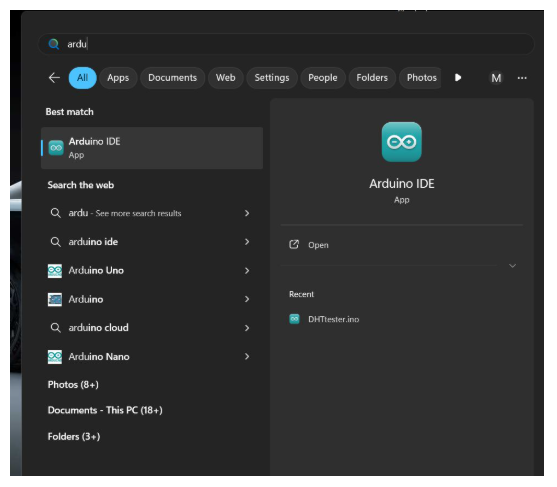Click the Arduino web result board icon
Viewport: 557px width, 487px height.
(x=55, y=299)
